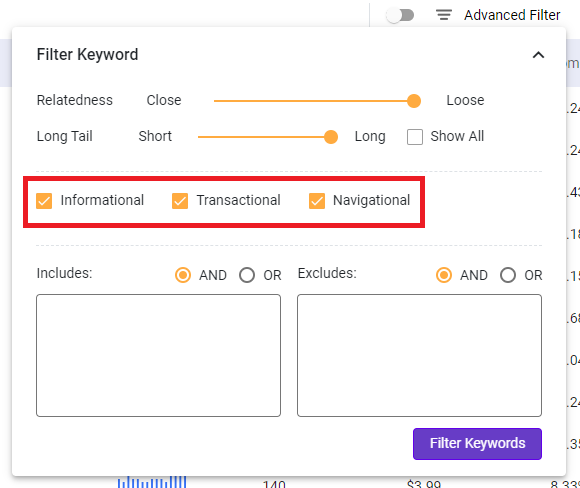Screen dimensions: 580x488
Task: Collapse the Filter Keyword panel chevron
Action: (x=538, y=55)
